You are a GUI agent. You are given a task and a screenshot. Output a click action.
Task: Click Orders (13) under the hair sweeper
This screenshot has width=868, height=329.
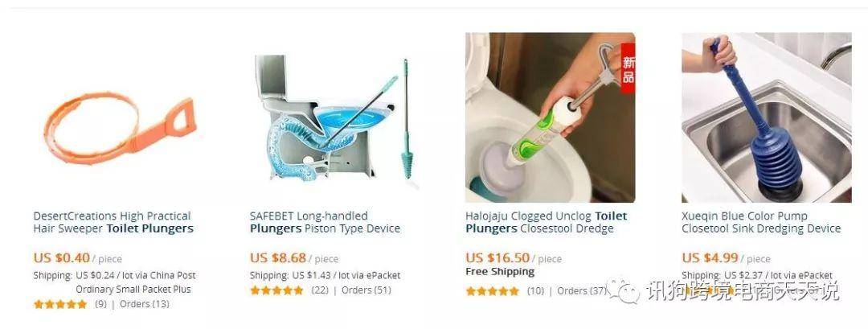145,304
